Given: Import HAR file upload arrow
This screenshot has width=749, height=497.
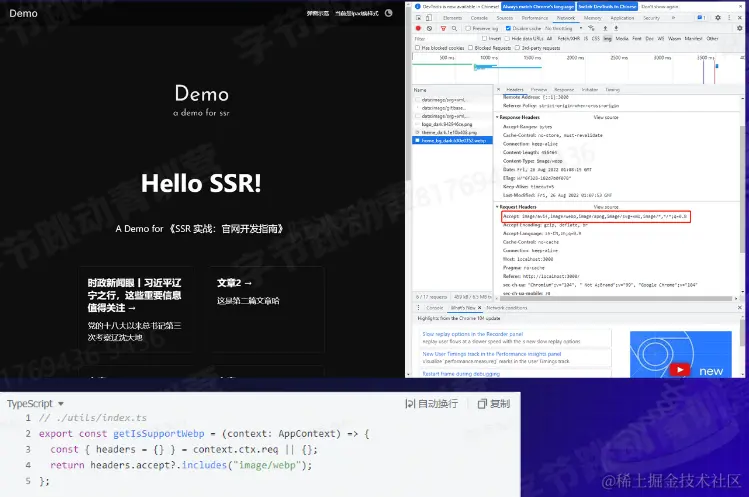Looking at the screenshot, I should click(x=605, y=28).
